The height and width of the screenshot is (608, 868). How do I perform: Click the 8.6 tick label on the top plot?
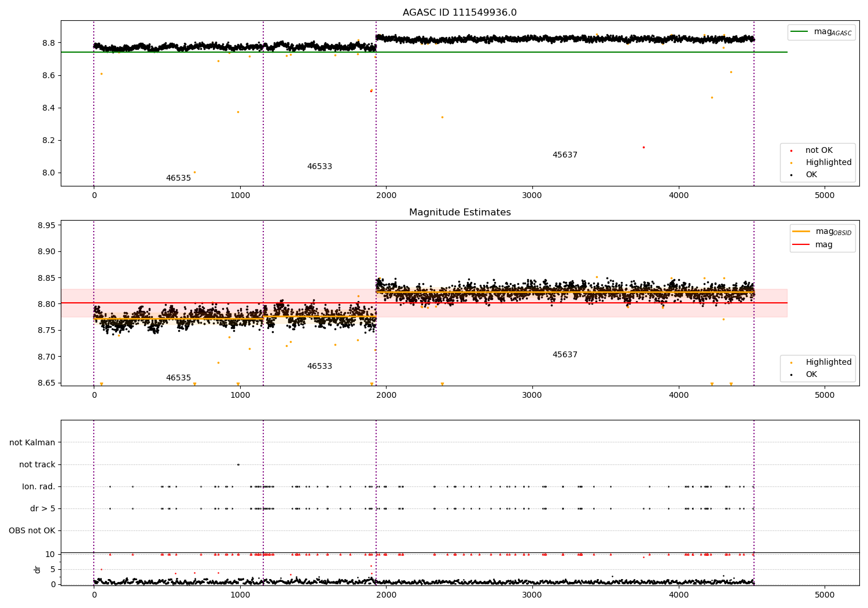pos(49,76)
